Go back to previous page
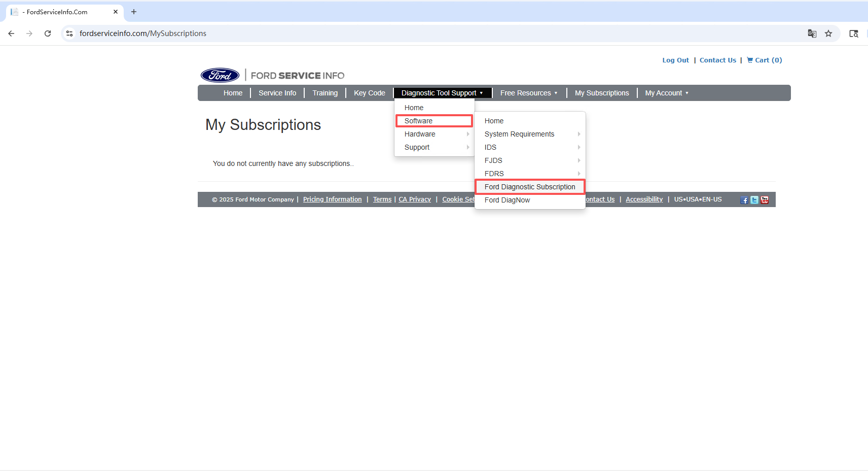The image size is (868, 471). coord(11,33)
